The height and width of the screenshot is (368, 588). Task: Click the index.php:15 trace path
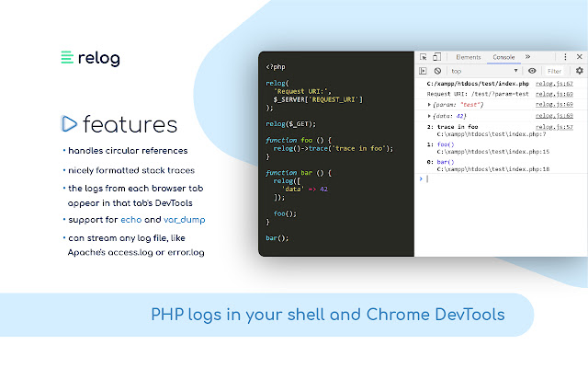(492, 152)
